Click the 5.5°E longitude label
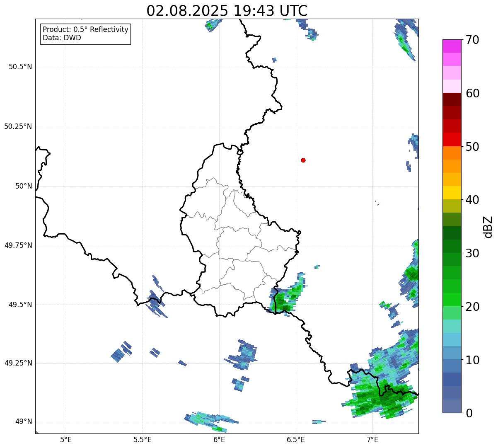This screenshot has height=448, width=498. pyautogui.click(x=143, y=439)
